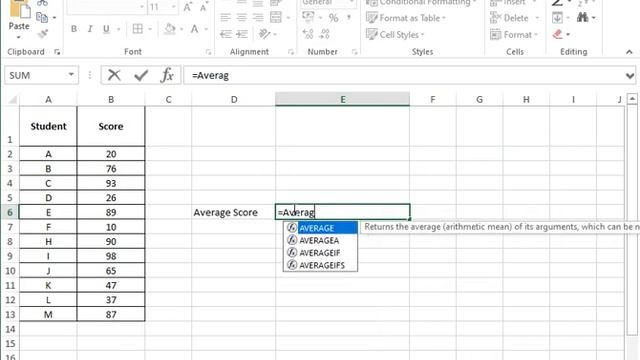
Task: Align text right
Action: [258, 18]
